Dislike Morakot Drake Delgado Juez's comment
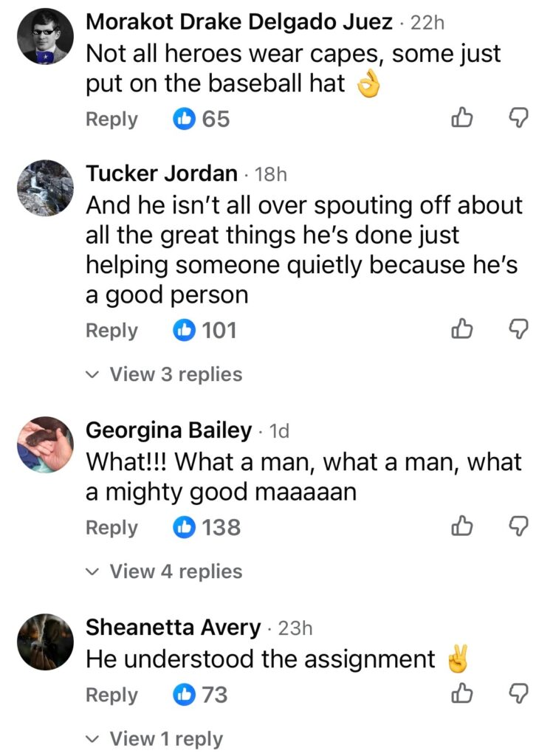This screenshot has width=553, height=756. [521, 119]
